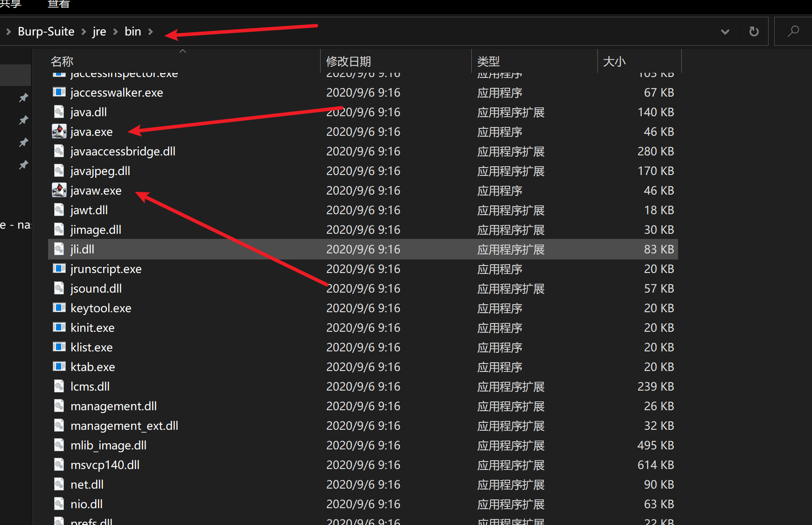
Task: Click the kinit.exe application icon
Action: click(59, 328)
